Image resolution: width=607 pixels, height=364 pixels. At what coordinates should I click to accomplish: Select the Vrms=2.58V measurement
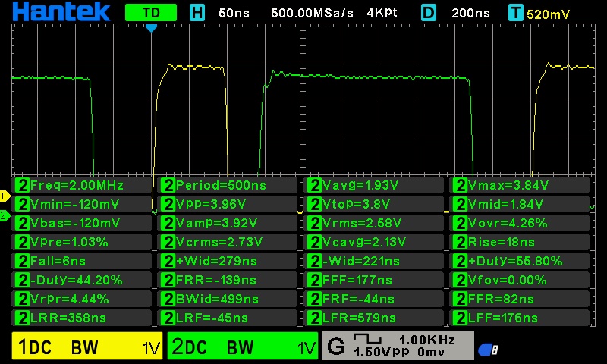(x=374, y=223)
